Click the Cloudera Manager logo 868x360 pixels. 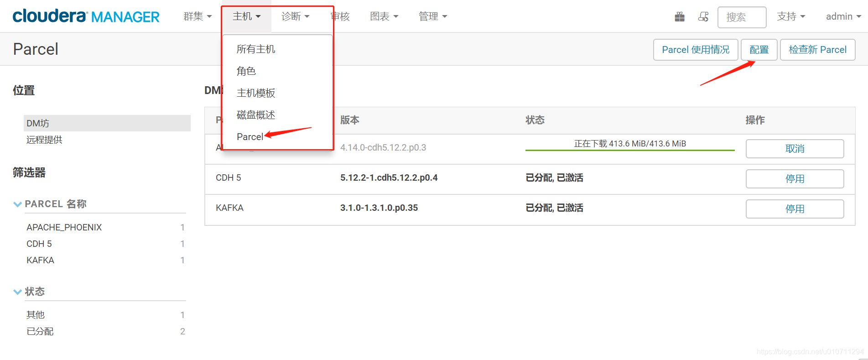click(x=86, y=16)
